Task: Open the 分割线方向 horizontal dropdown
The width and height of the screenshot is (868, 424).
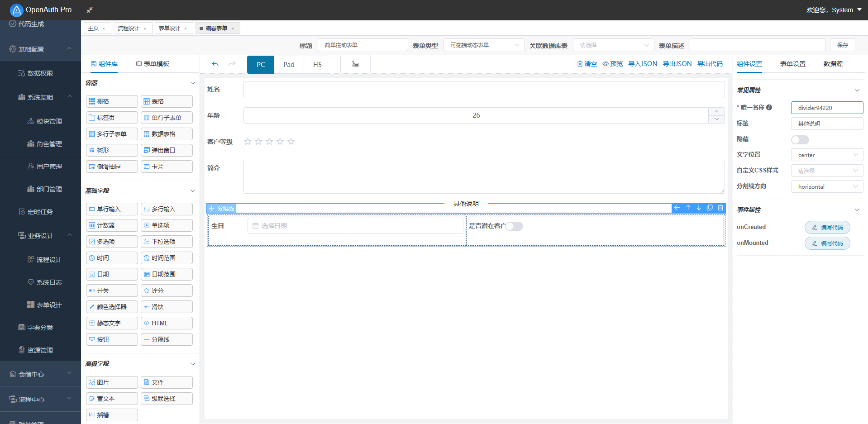Action: coord(827,186)
